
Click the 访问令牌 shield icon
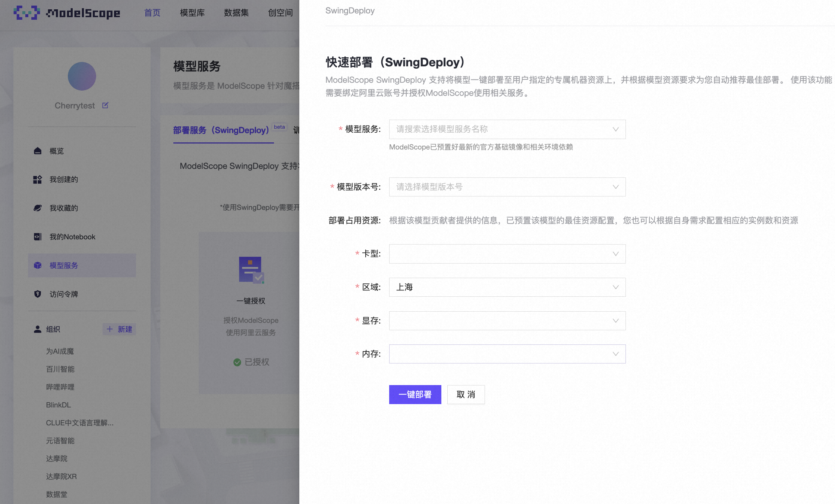[x=38, y=294]
